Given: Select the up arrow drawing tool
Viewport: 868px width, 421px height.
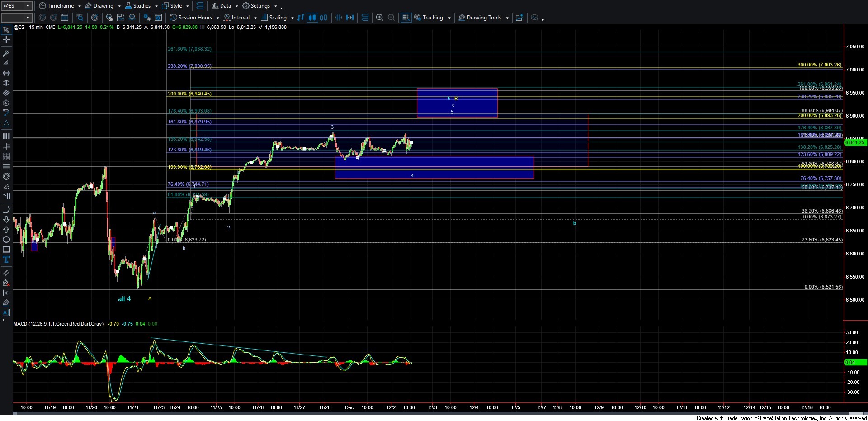Looking at the screenshot, I should pos(6,229).
